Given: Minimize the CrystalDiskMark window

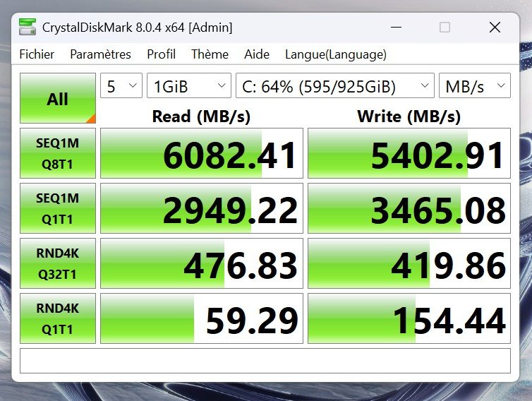Looking at the screenshot, I should (x=396, y=27).
